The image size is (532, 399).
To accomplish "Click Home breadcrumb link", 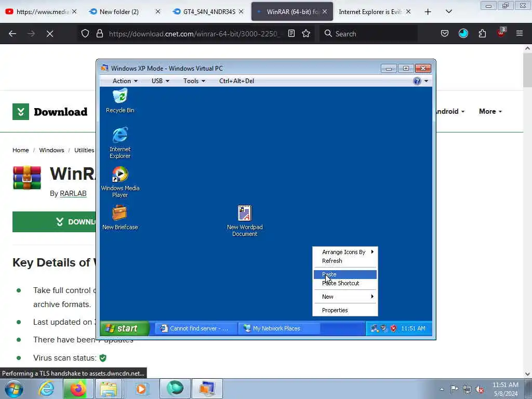I will tap(21, 150).
